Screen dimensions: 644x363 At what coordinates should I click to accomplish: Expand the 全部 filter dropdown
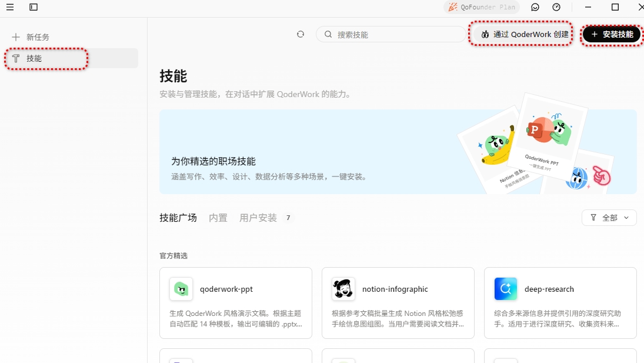coord(609,218)
